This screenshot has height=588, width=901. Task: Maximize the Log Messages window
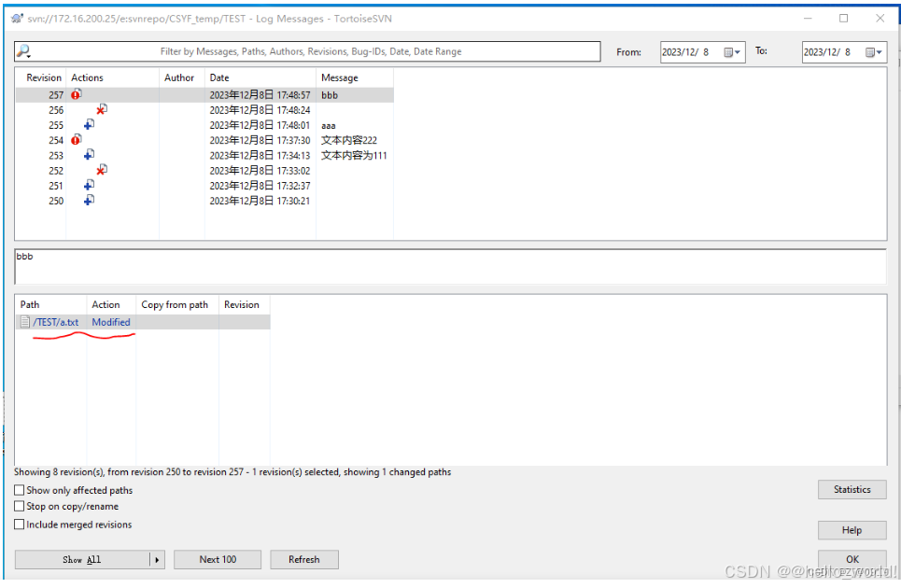(x=843, y=19)
